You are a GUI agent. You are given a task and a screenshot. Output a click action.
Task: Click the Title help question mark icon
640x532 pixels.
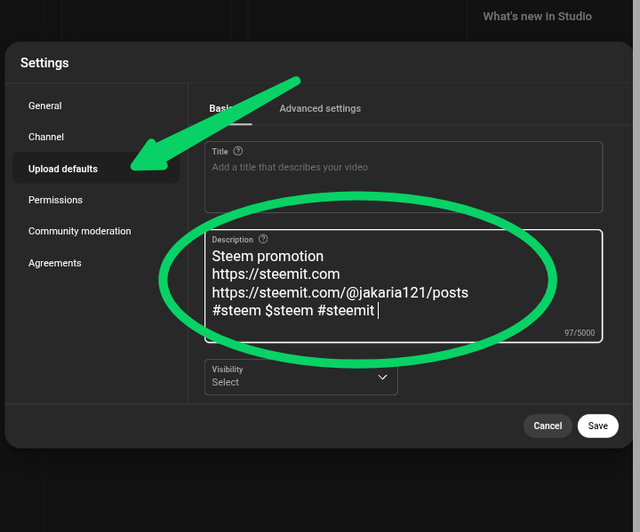coord(238,152)
